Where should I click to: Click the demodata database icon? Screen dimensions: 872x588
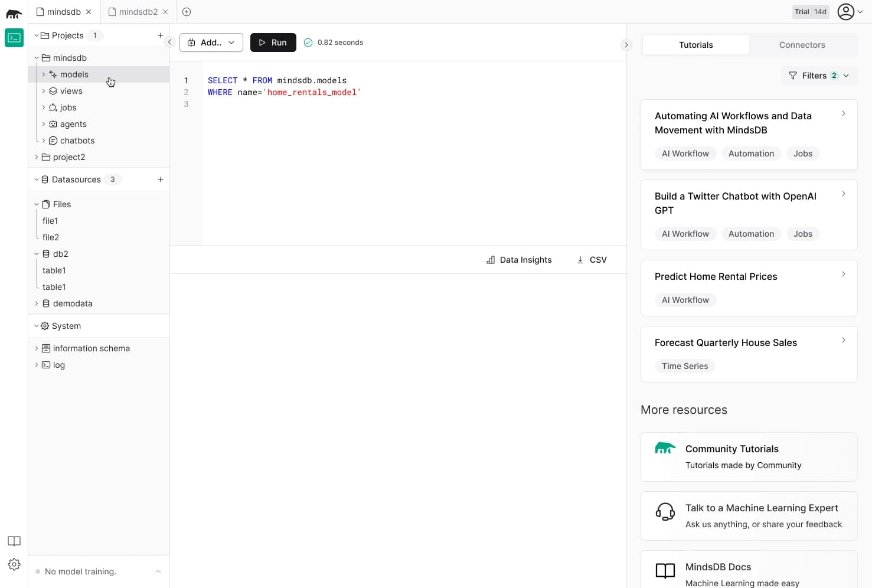coord(46,303)
